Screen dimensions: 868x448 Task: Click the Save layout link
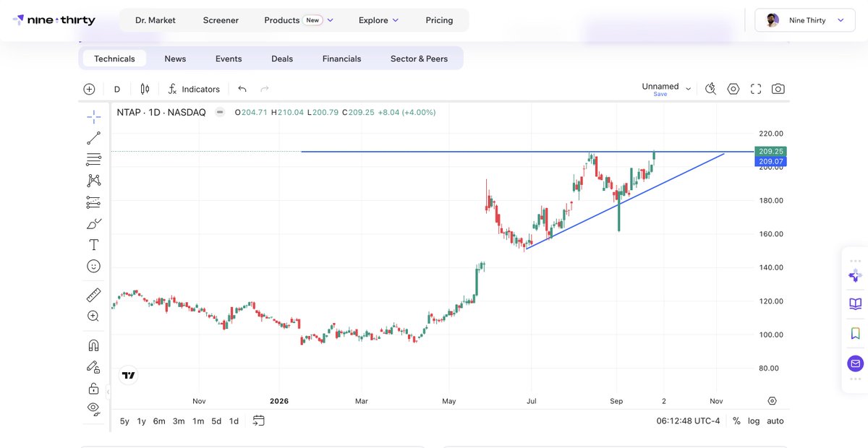click(x=660, y=95)
